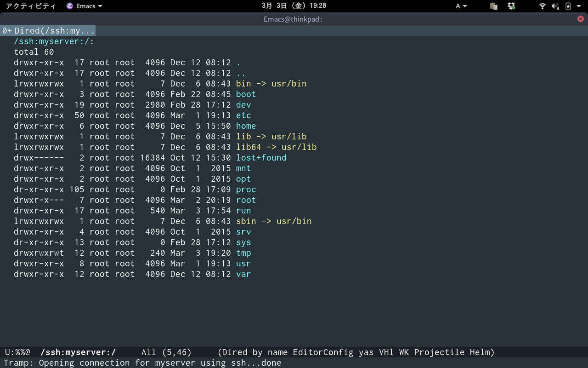Open the usr directory
Screen dimensions: 588x368
point(243,264)
